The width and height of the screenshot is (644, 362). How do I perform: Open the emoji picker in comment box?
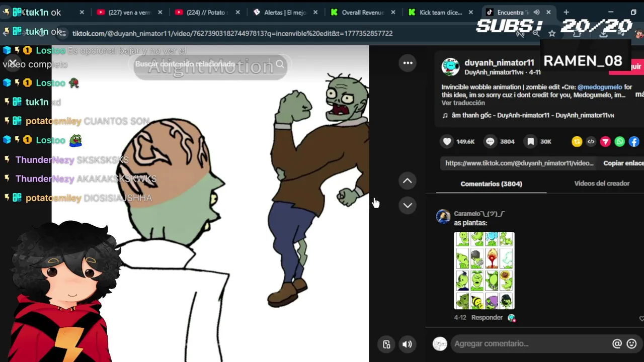(x=632, y=344)
